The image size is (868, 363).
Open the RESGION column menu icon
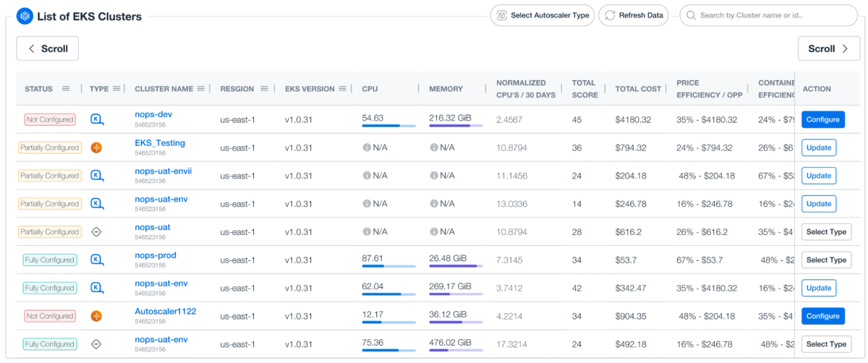[x=265, y=89]
